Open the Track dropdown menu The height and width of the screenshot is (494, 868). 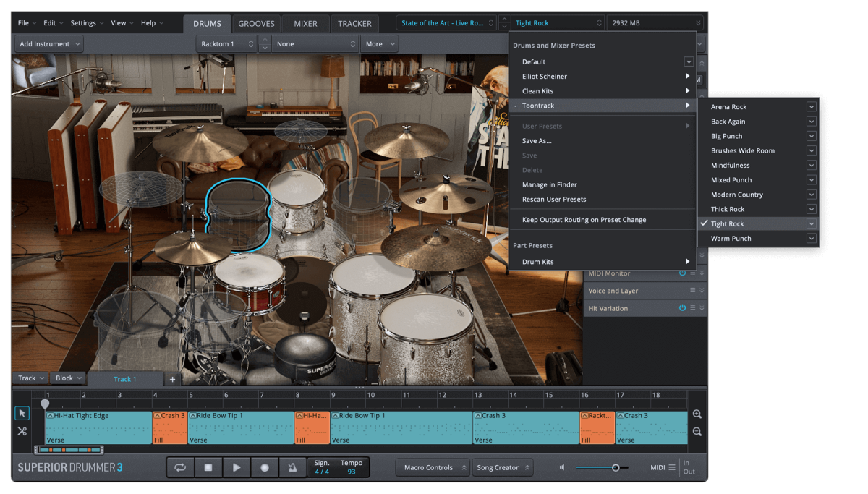[31, 378]
